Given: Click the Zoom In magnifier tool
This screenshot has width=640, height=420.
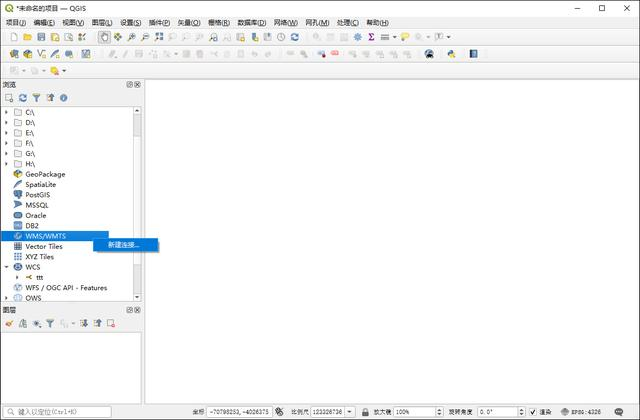Looking at the screenshot, I should pos(131,37).
